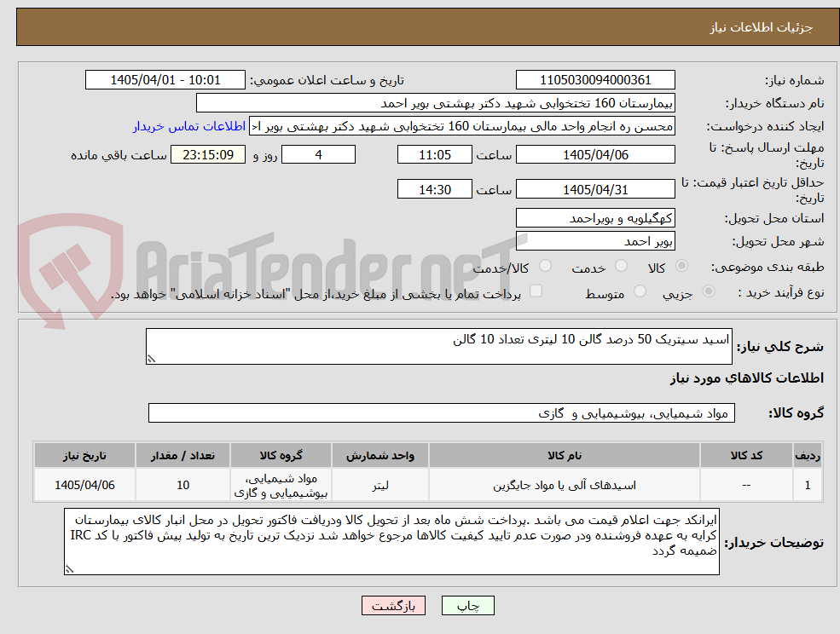
Task: Click the تعداد / مقدار column header
Action: [x=182, y=455]
